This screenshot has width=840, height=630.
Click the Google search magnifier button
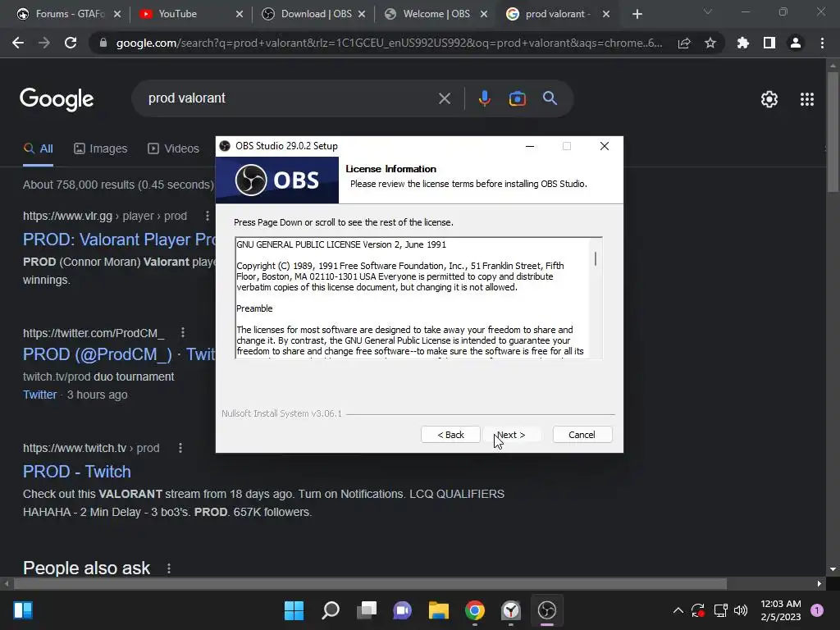pyautogui.click(x=550, y=98)
